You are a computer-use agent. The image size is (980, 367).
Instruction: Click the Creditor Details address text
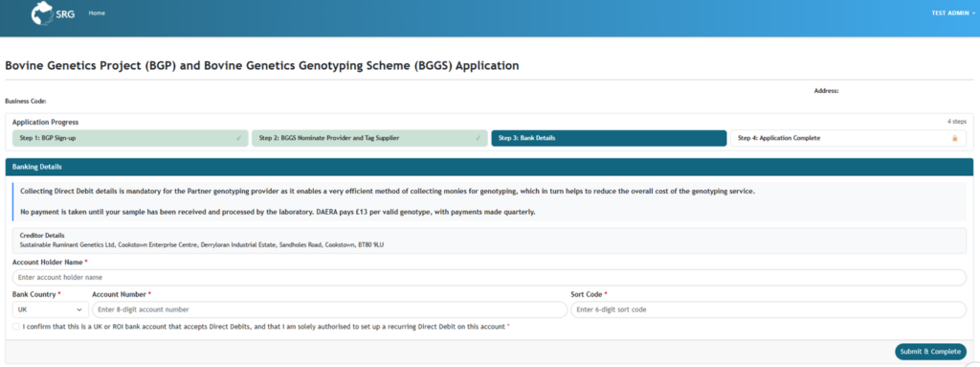pyautogui.click(x=202, y=245)
